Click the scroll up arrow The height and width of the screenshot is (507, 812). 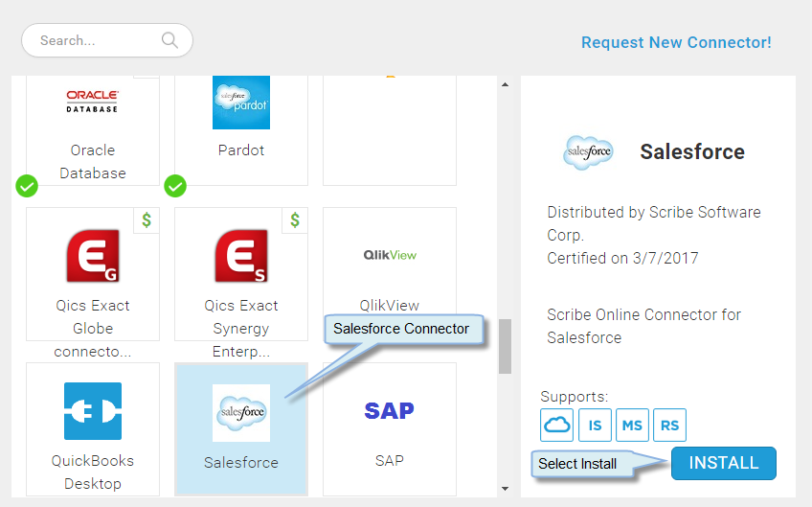pyautogui.click(x=505, y=84)
